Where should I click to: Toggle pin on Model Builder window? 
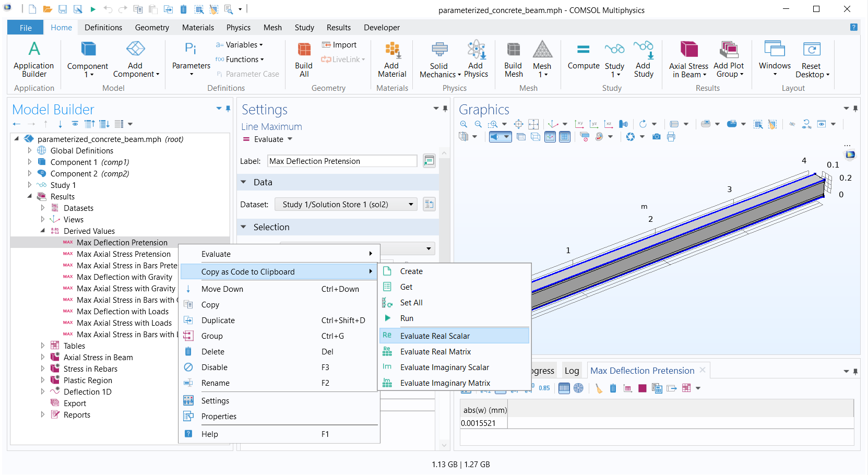click(x=228, y=109)
